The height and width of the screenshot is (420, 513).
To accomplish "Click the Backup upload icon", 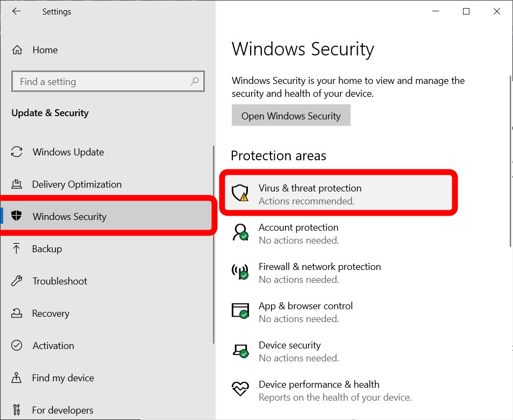I will pyautogui.click(x=17, y=248).
